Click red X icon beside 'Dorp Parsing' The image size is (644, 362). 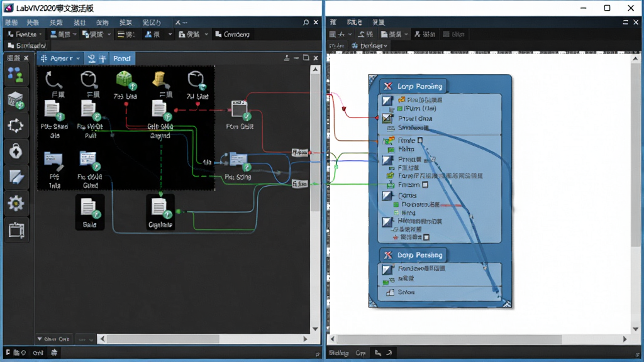pyautogui.click(x=387, y=255)
